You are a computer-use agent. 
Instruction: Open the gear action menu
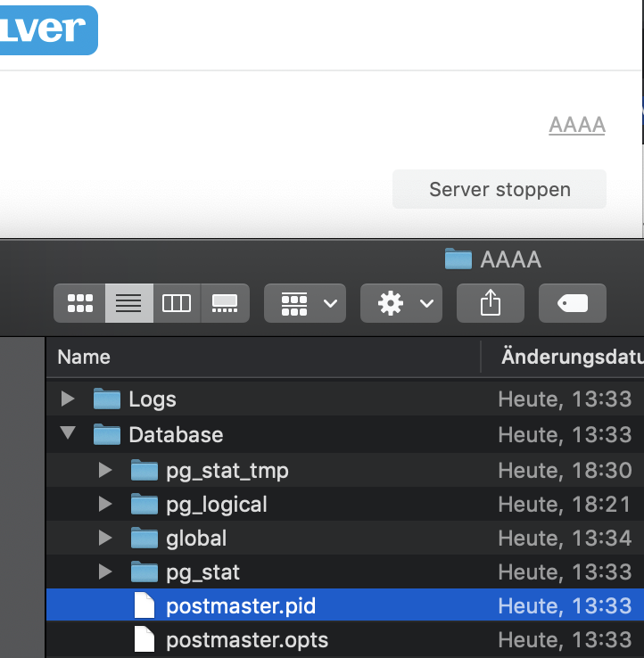tap(400, 303)
